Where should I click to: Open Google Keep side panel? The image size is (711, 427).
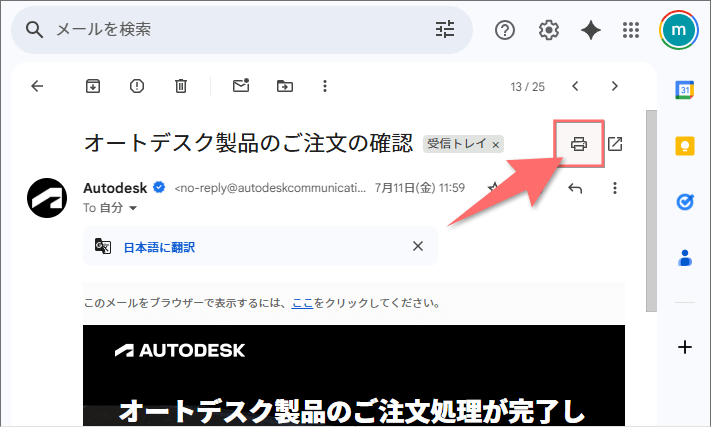tap(685, 146)
